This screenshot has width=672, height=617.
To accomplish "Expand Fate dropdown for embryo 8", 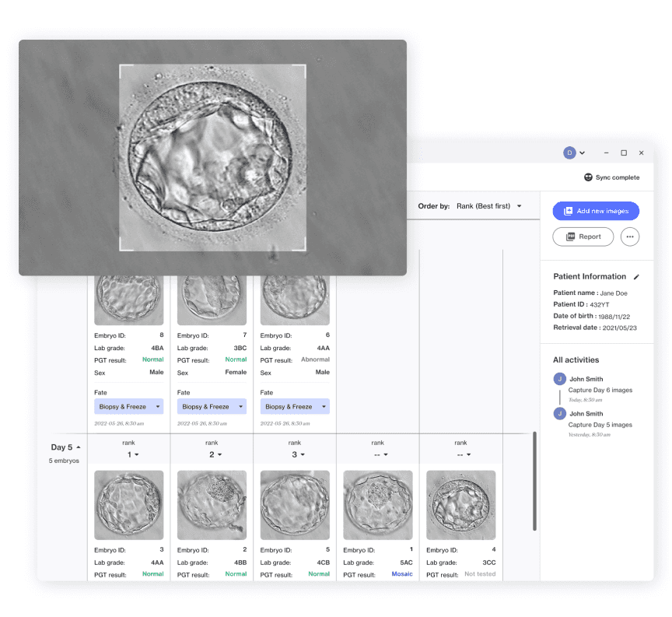I will point(129,406).
